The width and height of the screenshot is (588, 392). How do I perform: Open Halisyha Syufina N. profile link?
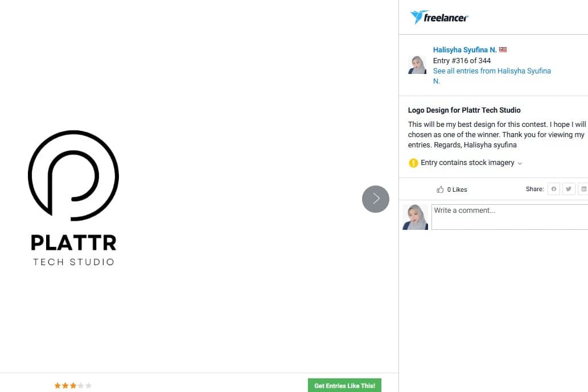point(464,50)
